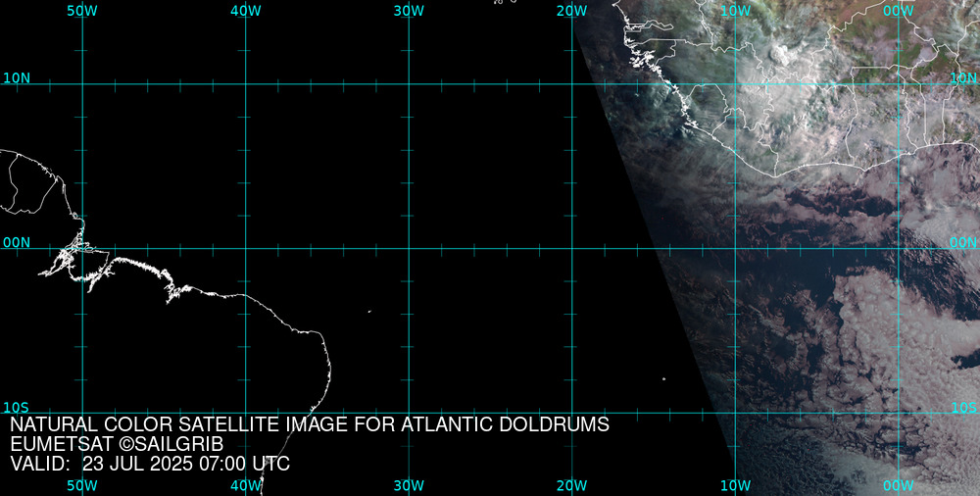Click the bottom 40W longitude label
The width and height of the screenshot is (980, 496).
click(x=246, y=485)
